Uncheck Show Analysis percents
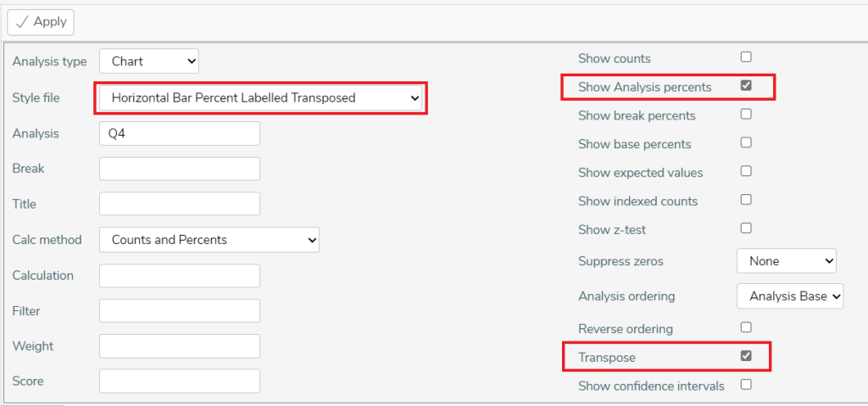The height and width of the screenshot is (406, 868). pos(746,86)
